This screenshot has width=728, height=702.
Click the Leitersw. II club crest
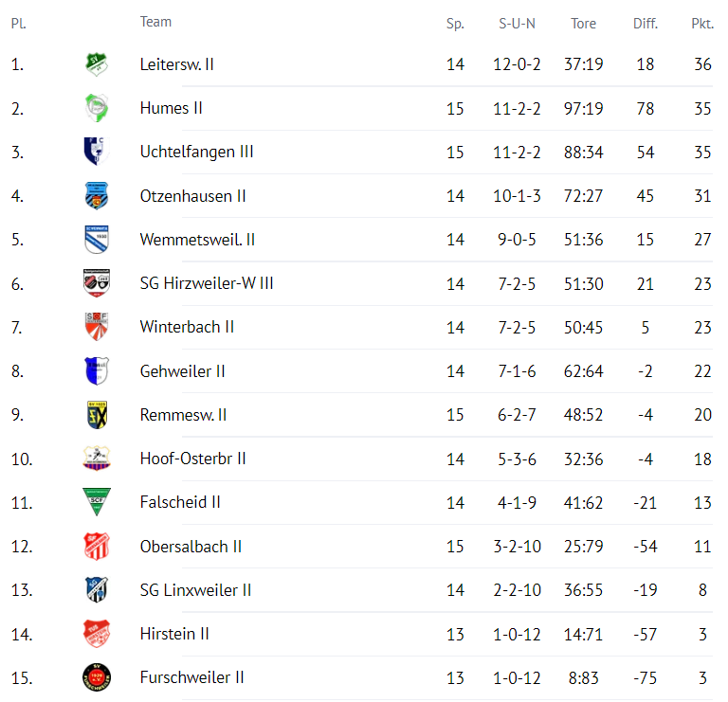(97, 64)
